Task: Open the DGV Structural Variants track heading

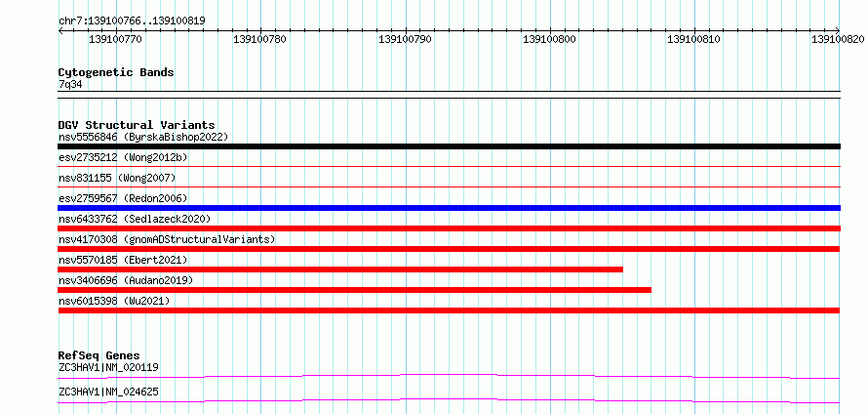Action: (137, 125)
